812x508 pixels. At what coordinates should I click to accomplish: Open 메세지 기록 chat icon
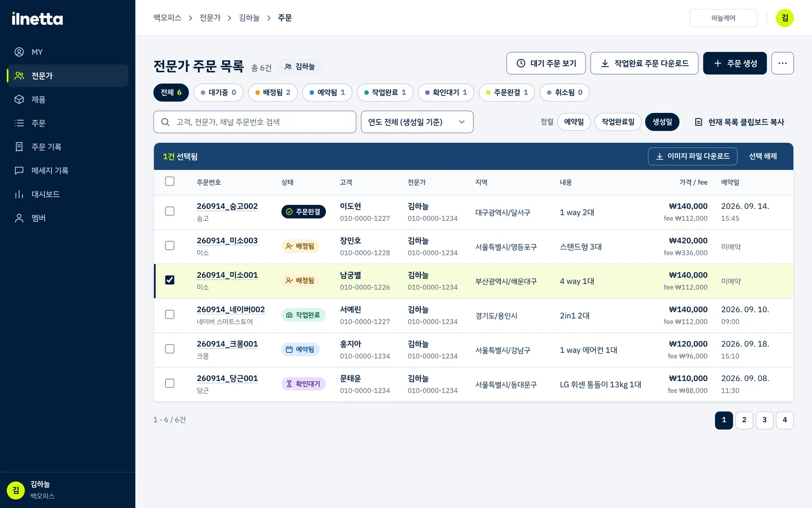(x=19, y=171)
